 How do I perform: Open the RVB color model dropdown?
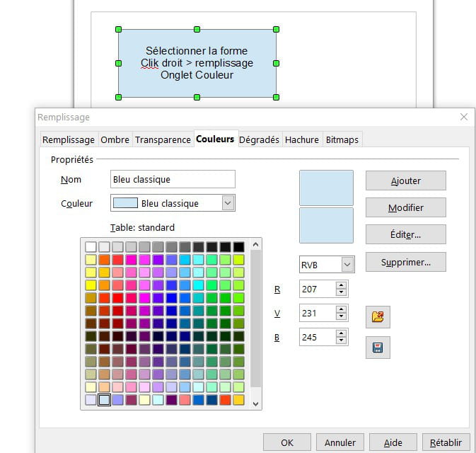[347, 264]
